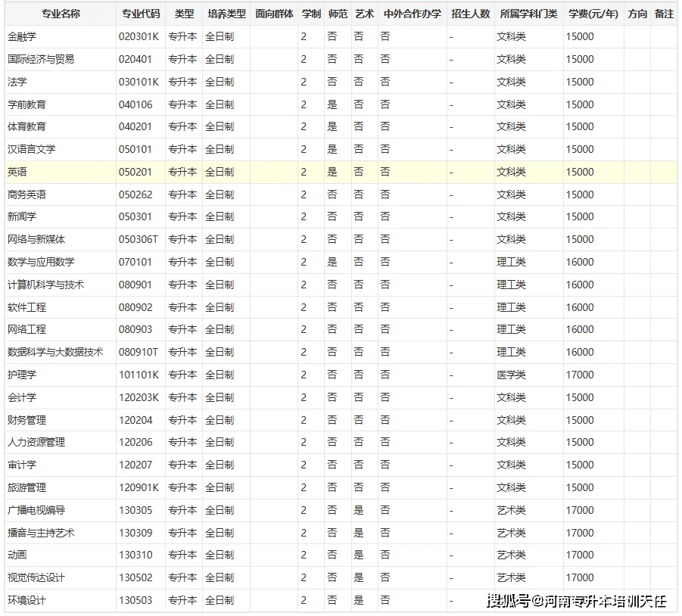The image size is (682, 616).
Task: Click the 人力资源管理 major name
Action: click(36, 442)
